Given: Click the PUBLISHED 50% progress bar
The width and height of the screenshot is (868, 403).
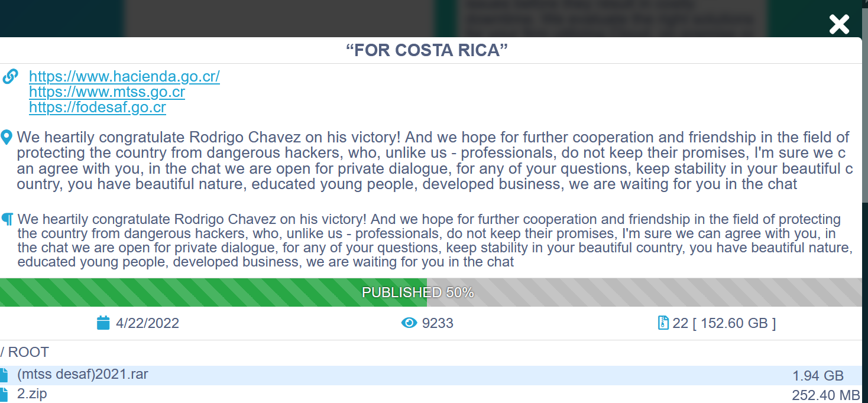Looking at the screenshot, I should click(x=417, y=292).
